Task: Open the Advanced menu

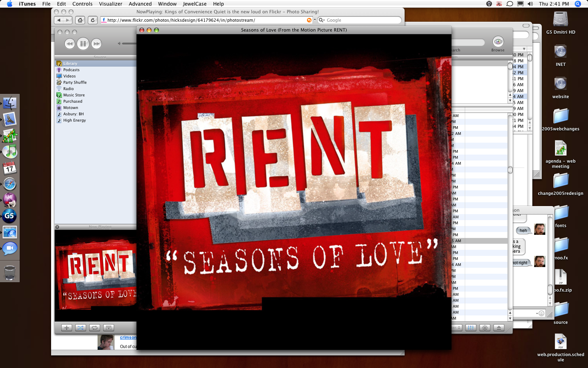Action: [140, 4]
